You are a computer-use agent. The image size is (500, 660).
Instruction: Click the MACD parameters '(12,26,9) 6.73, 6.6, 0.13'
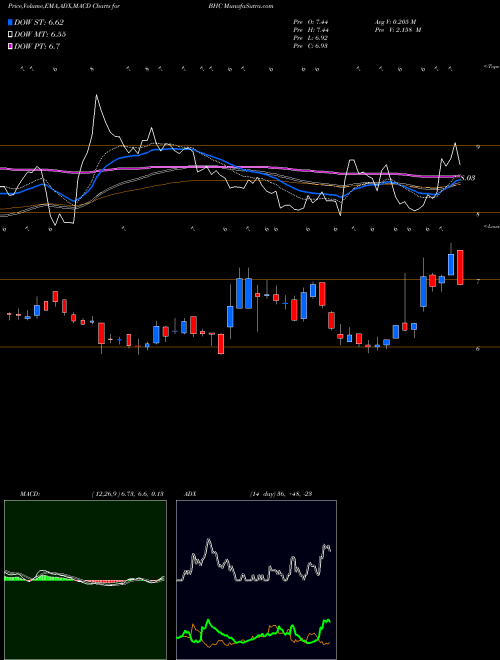127,494
